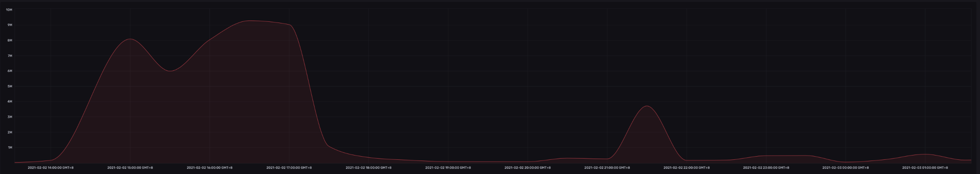
Task: Click the 2021-02-02 19:00:00 GMT+8 time label
Action: [448, 168]
